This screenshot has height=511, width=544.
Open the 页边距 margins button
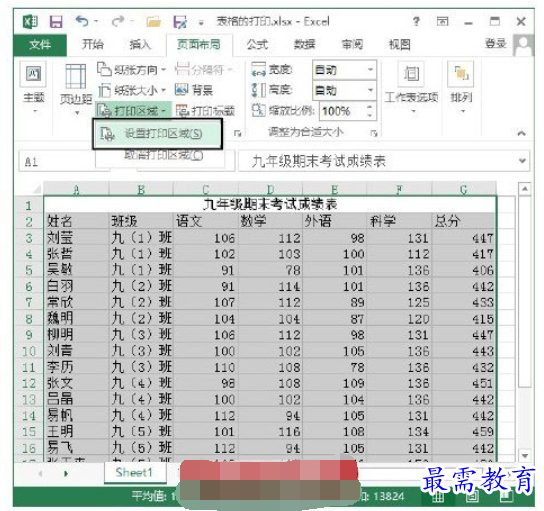point(76,89)
